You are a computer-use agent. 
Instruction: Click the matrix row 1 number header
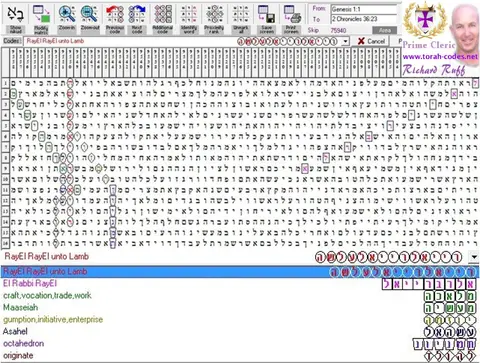click(5, 83)
